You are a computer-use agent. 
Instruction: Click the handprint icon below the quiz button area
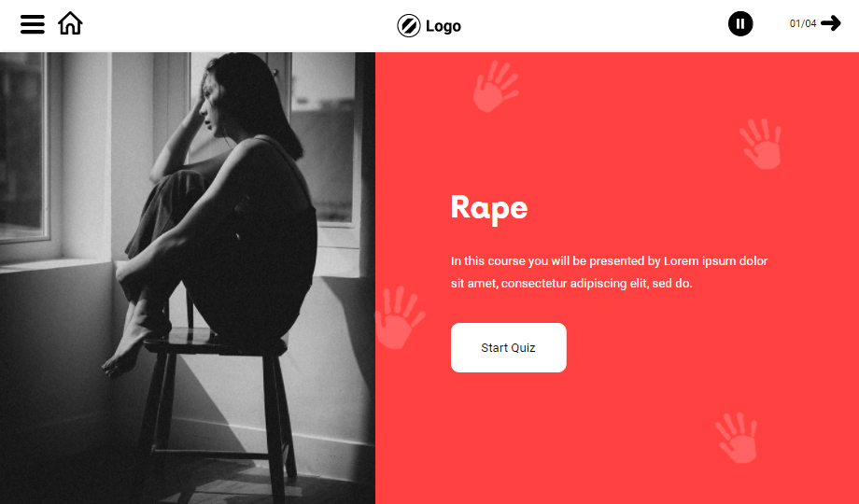click(x=738, y=438)
